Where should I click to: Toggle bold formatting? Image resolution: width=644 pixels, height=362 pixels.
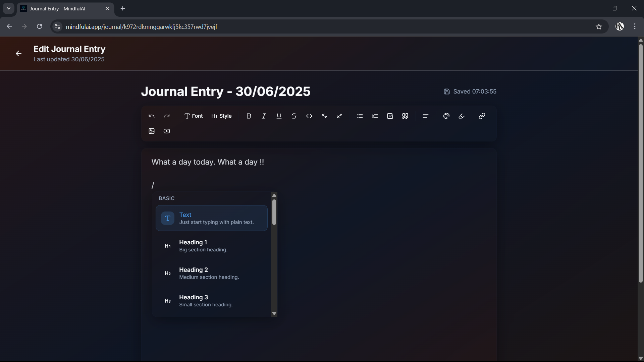point(249,116)
